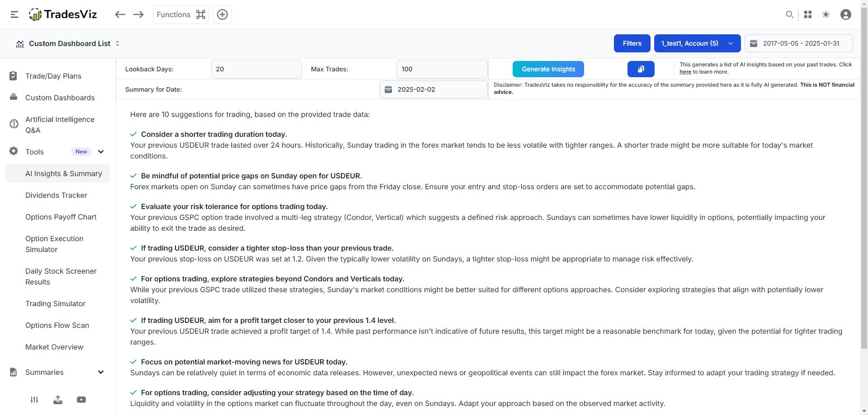Click checkmark beside shorter trading duration suggestion
Image resolution: width=868 pixels, height=415 pixels.
click(x=133, y=134)
